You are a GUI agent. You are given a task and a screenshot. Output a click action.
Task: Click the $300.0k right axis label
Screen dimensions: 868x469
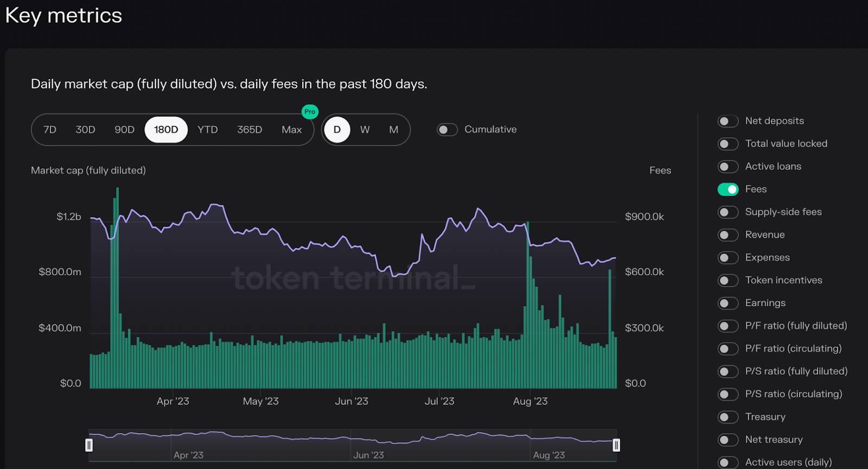point(644,328)
